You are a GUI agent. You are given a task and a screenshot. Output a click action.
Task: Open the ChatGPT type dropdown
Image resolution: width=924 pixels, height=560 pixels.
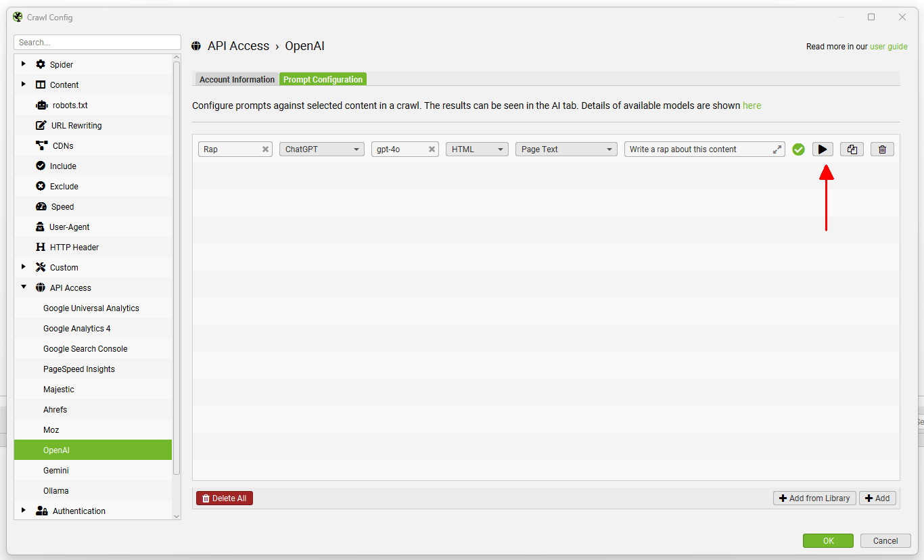pyautogui.click(x=321, y=149)
